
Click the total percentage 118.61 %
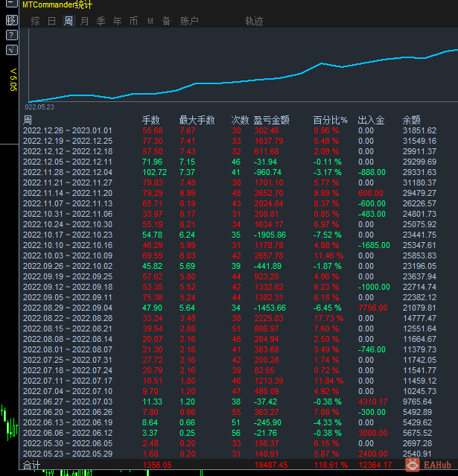click(x=331, y=465)
